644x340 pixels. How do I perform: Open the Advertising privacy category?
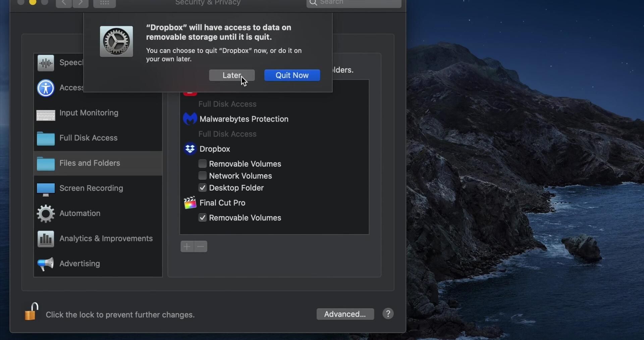98,264
